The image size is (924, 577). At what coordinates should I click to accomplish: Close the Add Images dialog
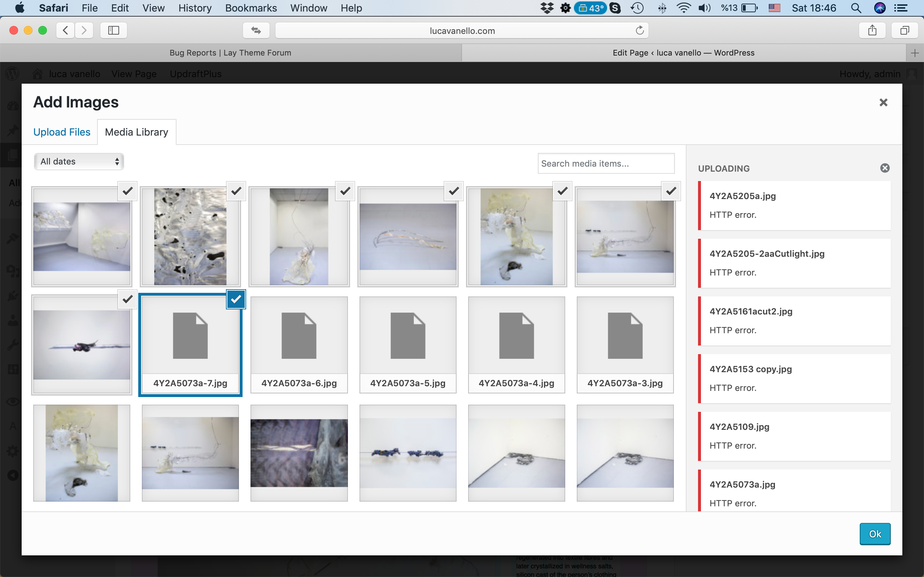click(x=883, y=102)
